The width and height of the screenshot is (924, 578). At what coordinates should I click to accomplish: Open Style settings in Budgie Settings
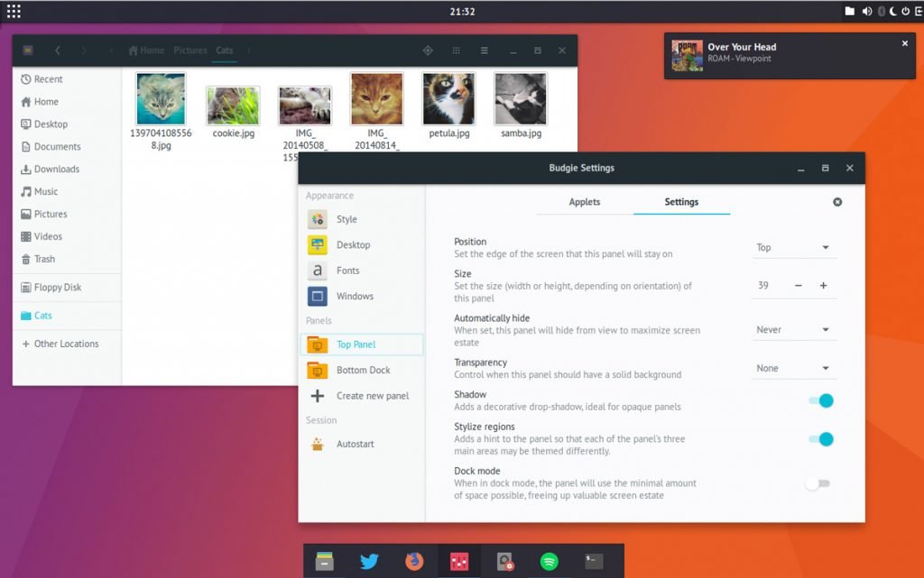click(362, 219)
